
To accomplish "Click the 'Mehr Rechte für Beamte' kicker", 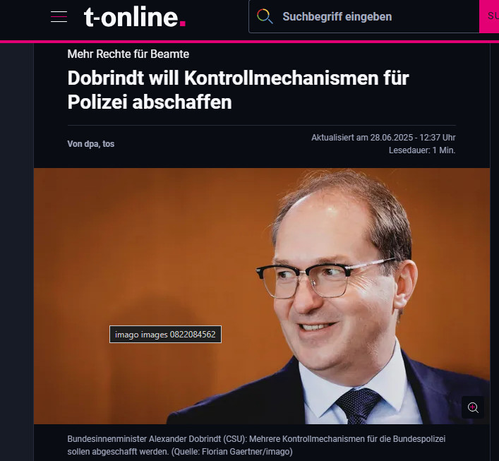I will (x=128, y=54).
